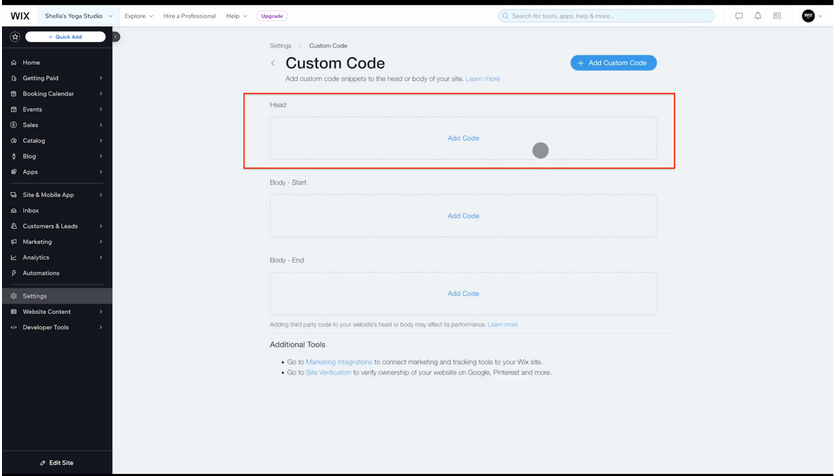Expand the Sales chevron
This screenshot has height=476, width=835.
101,125
